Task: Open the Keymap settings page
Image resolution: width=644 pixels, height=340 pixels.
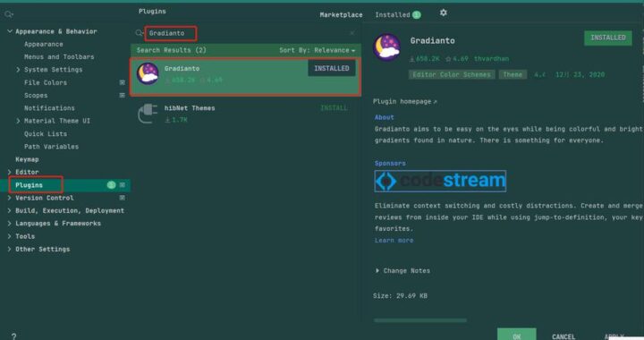Action: (27, 159)
